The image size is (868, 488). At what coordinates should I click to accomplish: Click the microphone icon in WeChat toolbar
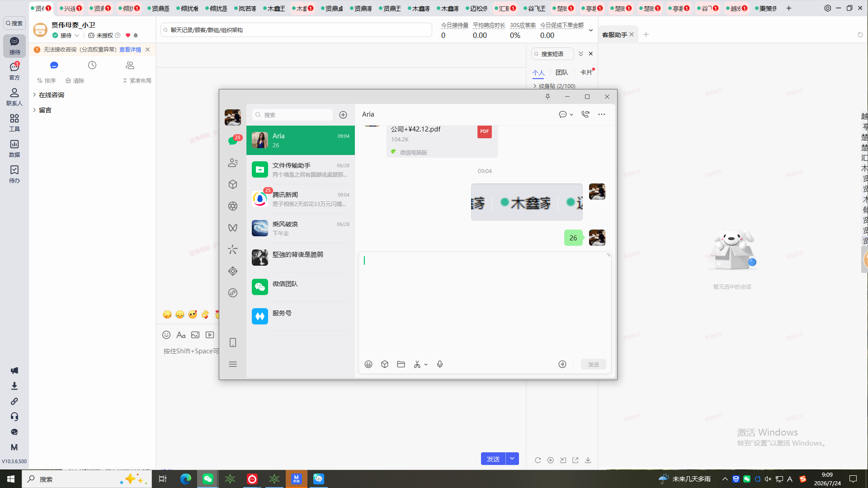pyautogui.click(x=440, y=364)
